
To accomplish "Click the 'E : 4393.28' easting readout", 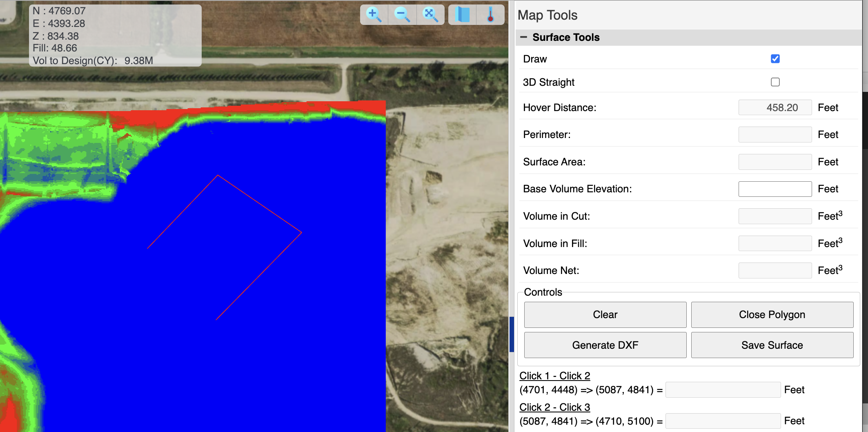I will [59, 23].
